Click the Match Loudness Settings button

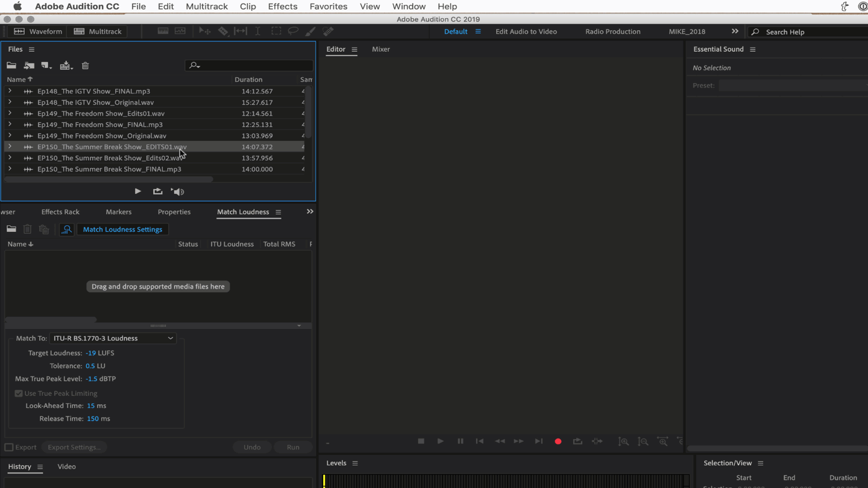(x=122, y=230)
